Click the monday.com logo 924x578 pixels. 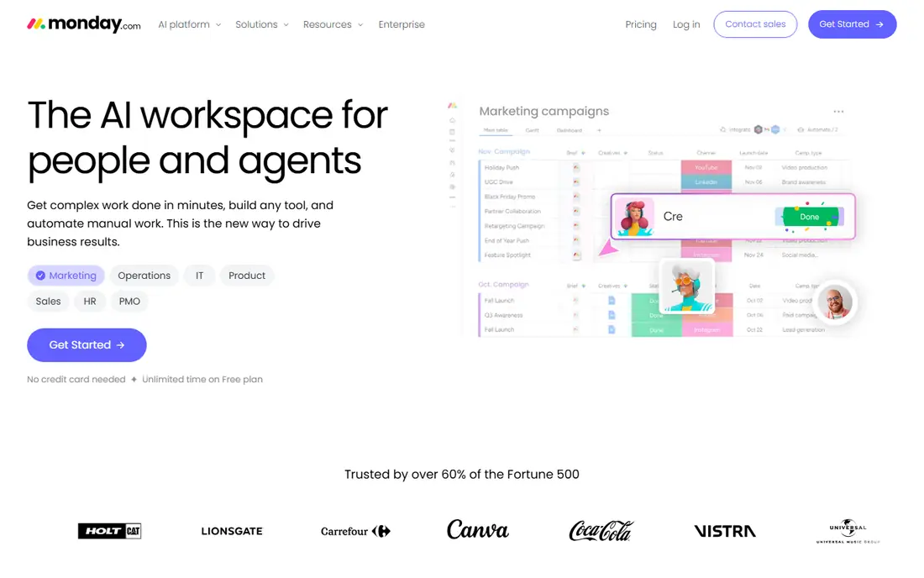click(84, 24)
